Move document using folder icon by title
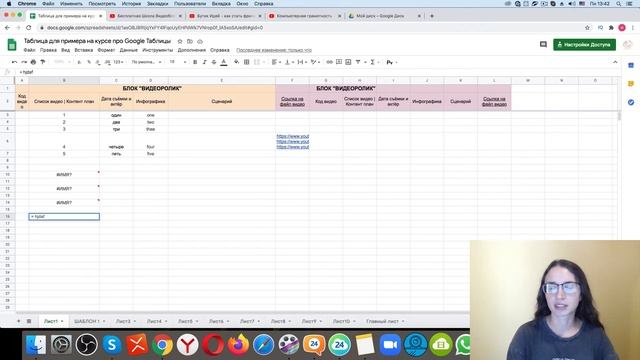 click(190, 41)
